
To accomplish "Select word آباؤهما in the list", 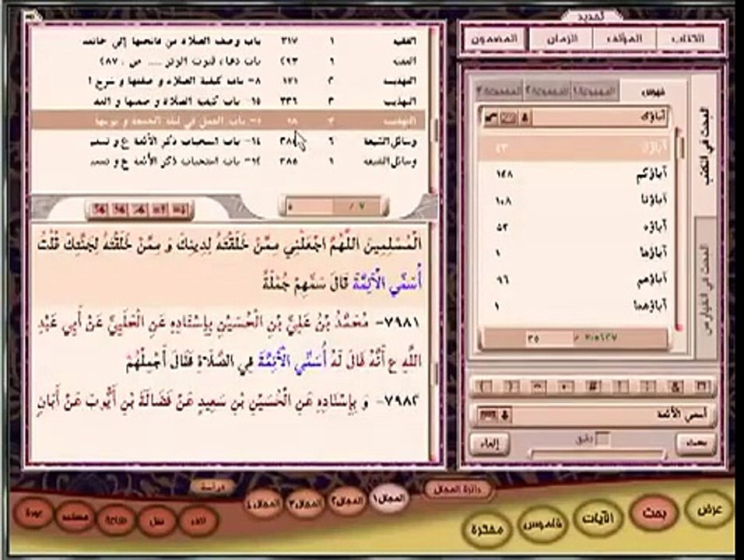I will coord(574,306).
